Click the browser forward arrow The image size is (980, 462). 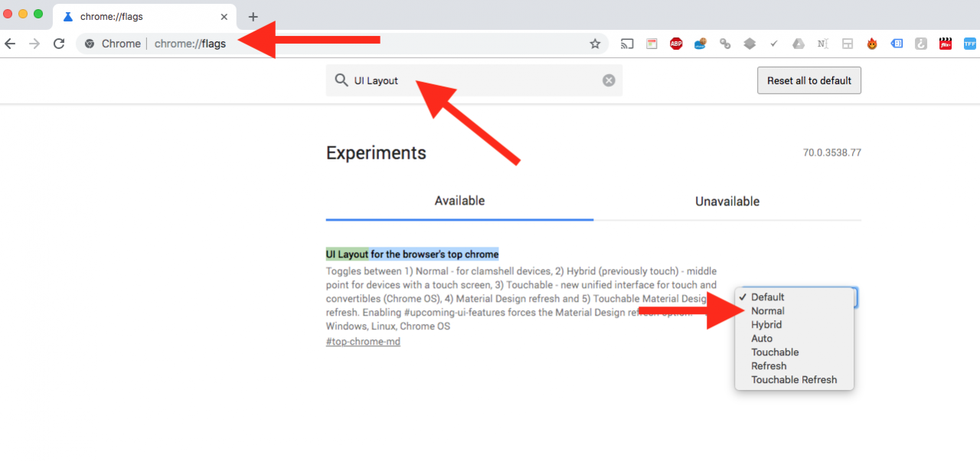click(x=34, y=44)
